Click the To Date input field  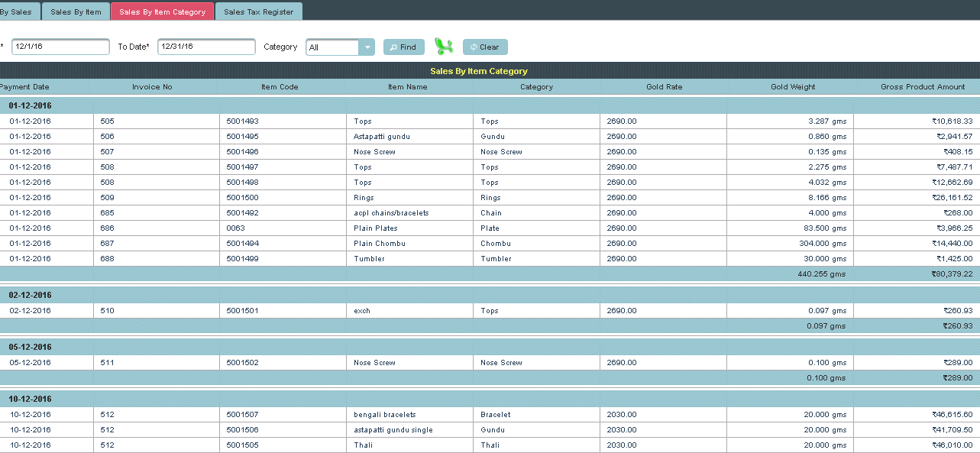pos(206,47)
